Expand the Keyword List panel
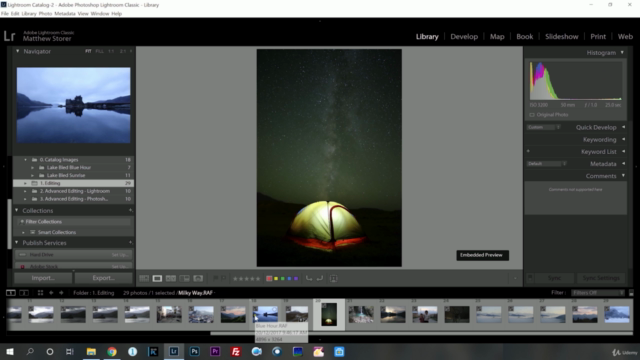The height and width of the screenshot is (360, 640). (623, 151)
